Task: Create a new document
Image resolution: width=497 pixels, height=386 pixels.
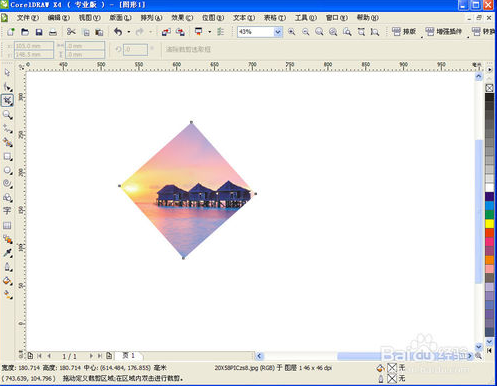Action: point(11,32)
